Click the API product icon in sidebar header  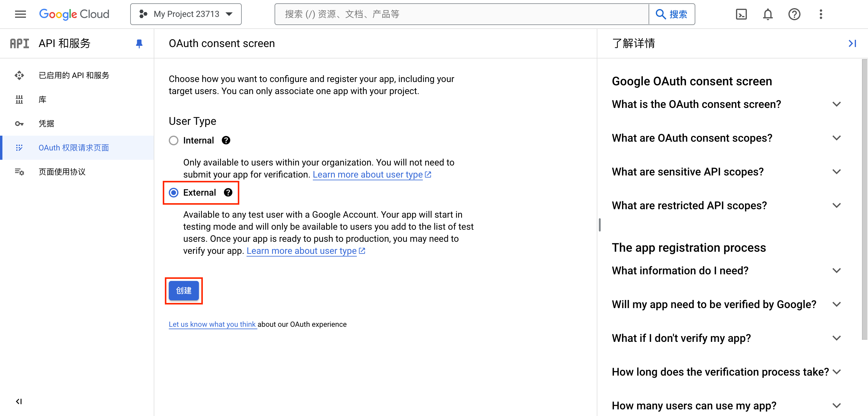20,43
